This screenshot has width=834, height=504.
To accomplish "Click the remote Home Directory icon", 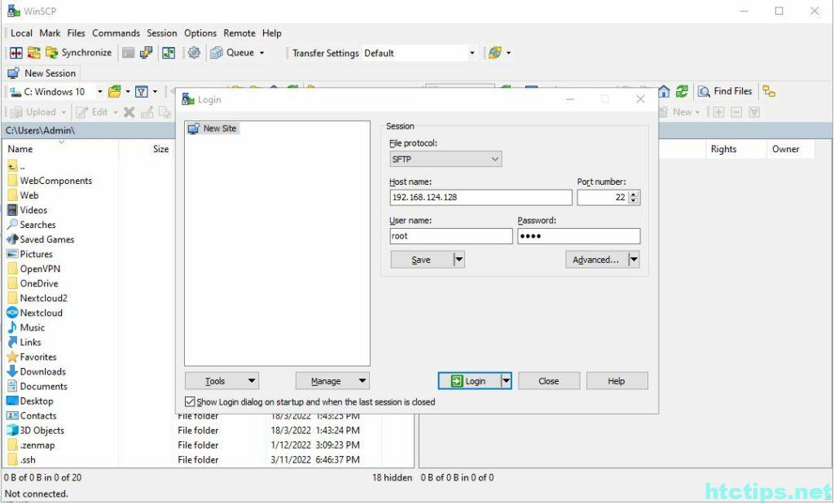I will pos(664,91).
